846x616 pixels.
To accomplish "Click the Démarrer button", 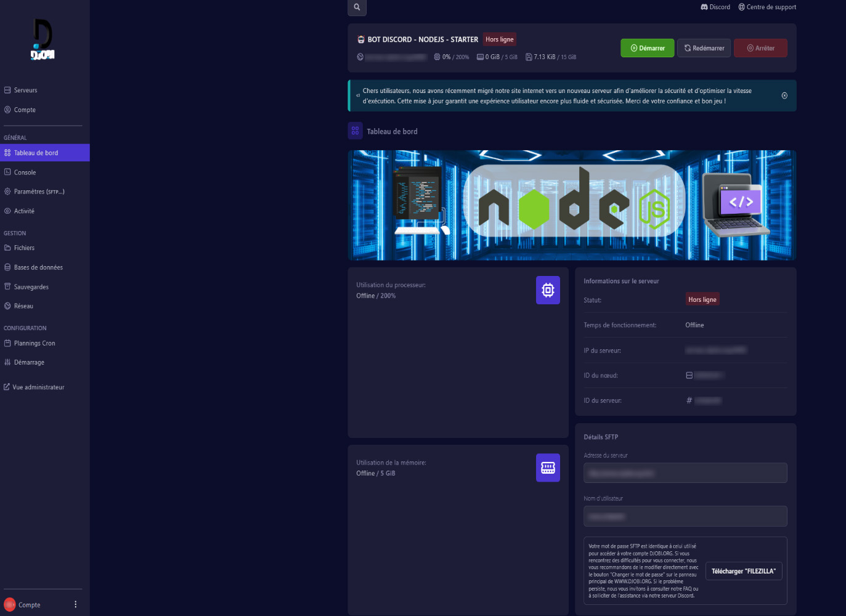I will [x=648, y=48].
